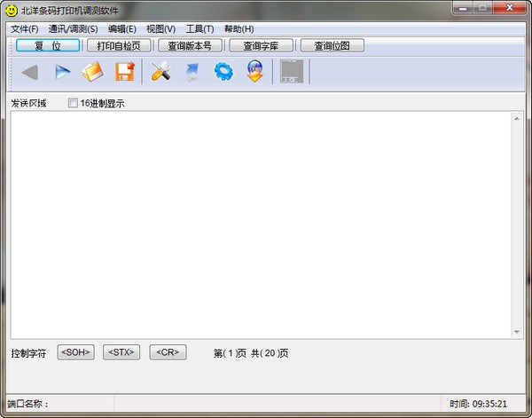Open file with the orange folder icon

(x=92, y=71)
